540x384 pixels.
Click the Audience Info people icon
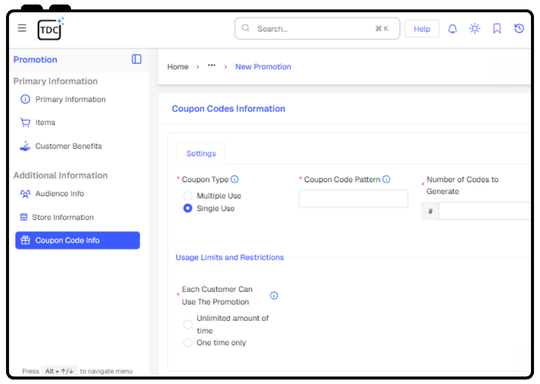pos(25,194)
